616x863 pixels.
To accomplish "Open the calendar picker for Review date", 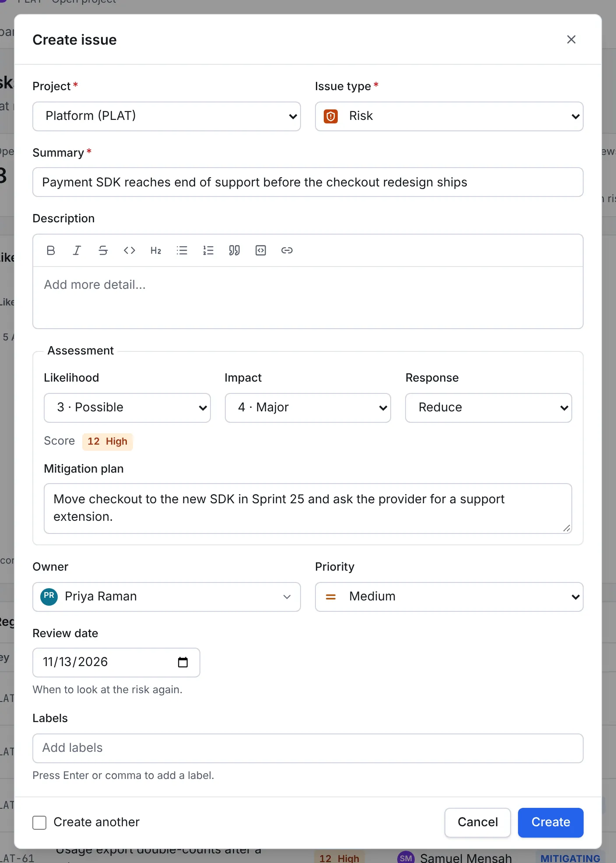I will [183, 662].
